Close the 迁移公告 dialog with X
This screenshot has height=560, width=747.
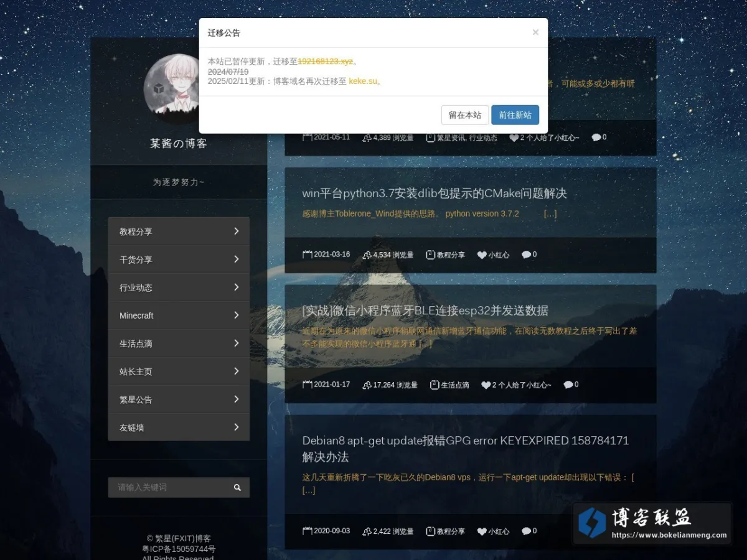click(535, 32)
